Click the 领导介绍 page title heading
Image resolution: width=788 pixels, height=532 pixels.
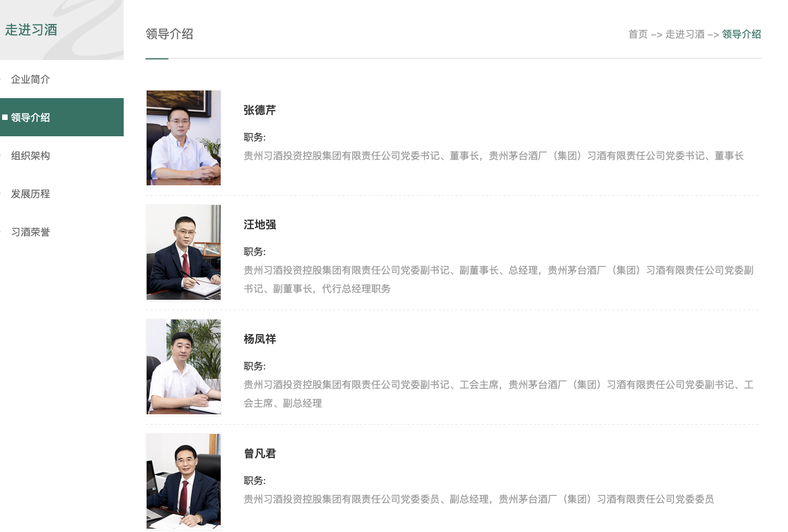click(169, 34)
